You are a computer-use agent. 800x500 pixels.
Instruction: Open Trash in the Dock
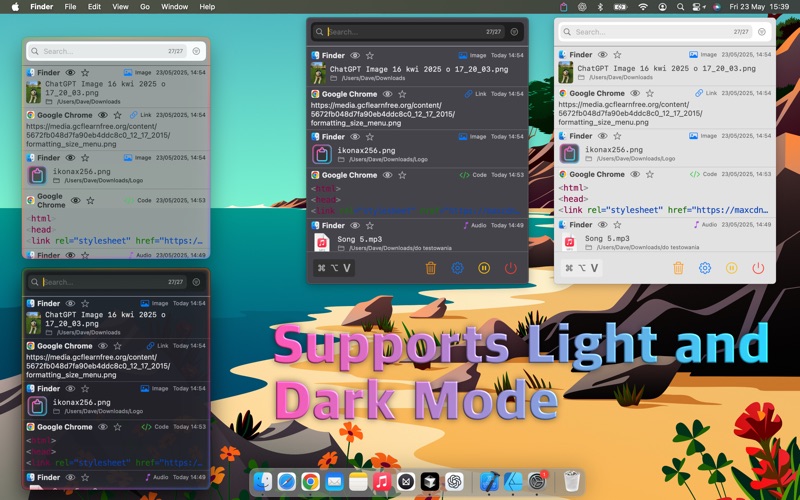click(x=572, y=481)
